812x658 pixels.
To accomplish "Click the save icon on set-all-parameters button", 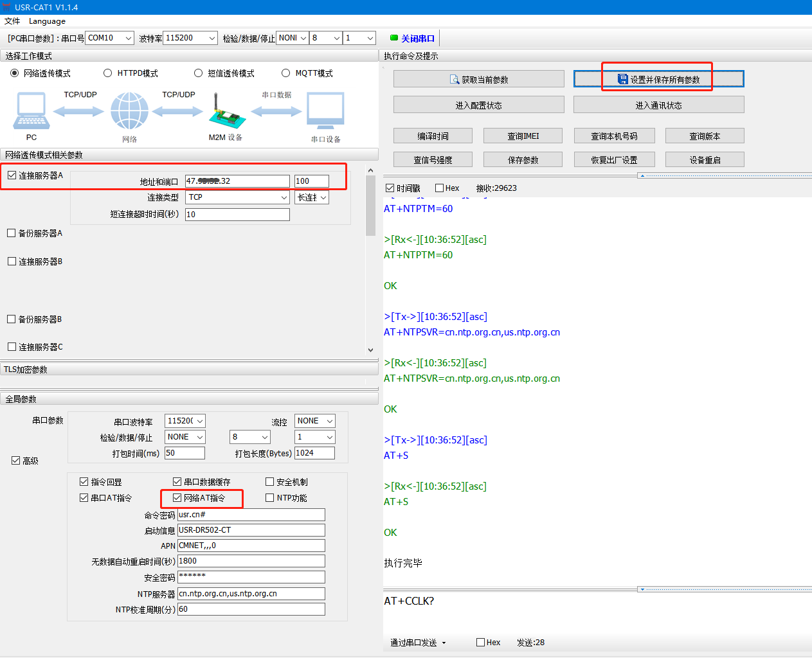I will 622,79.
